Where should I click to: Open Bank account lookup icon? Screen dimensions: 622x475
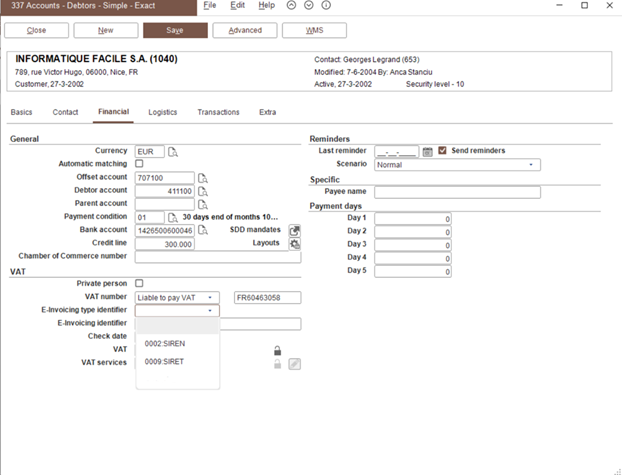click(x=203, y=230)
